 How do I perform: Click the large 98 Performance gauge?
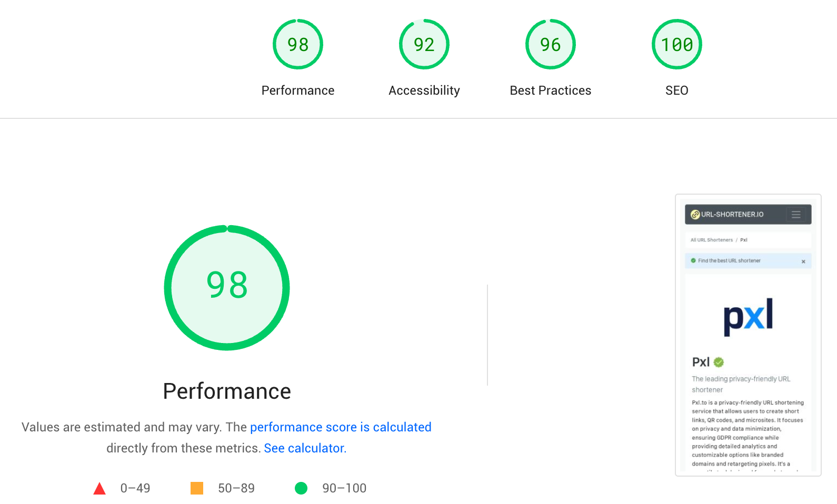227,288
